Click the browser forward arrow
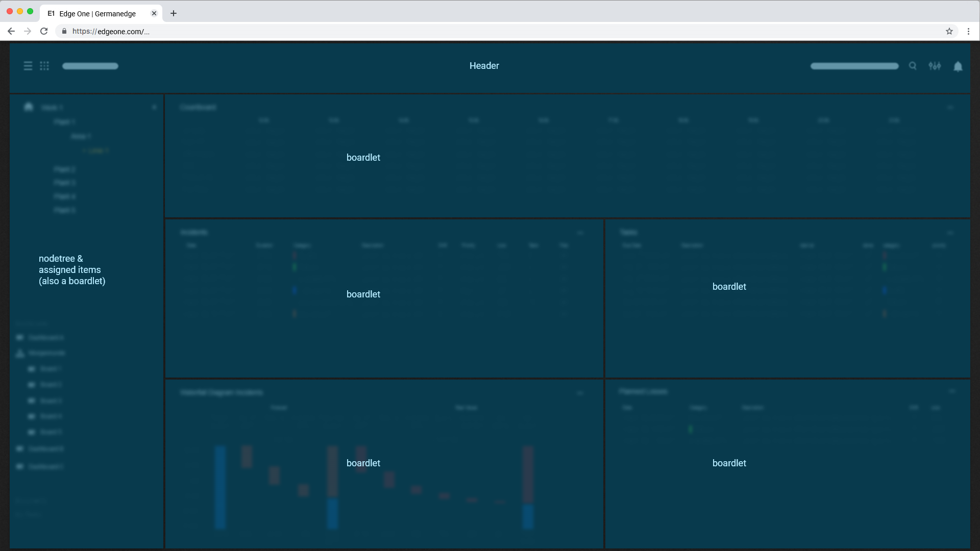The height and width of the screenshot is (551, 980). click(28, 31)
